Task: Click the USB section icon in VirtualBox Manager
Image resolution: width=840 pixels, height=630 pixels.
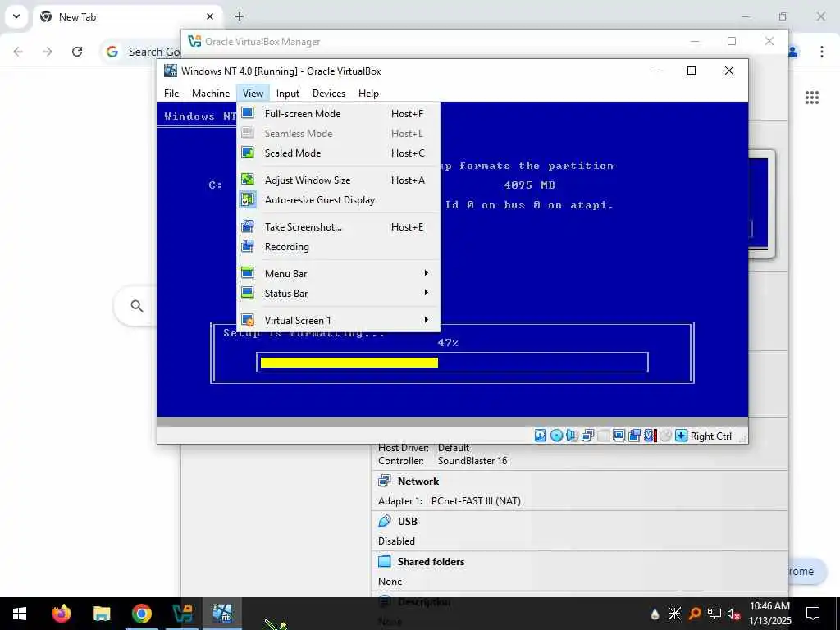Action: point(385,521)
